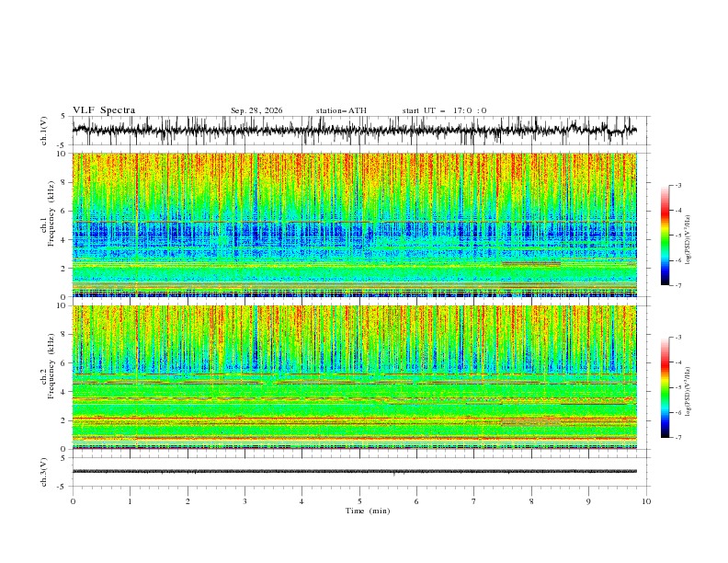This screenshot has height=563, width=728.
Task: Click the ch.3 flat waveform trace
Action: 354,472
